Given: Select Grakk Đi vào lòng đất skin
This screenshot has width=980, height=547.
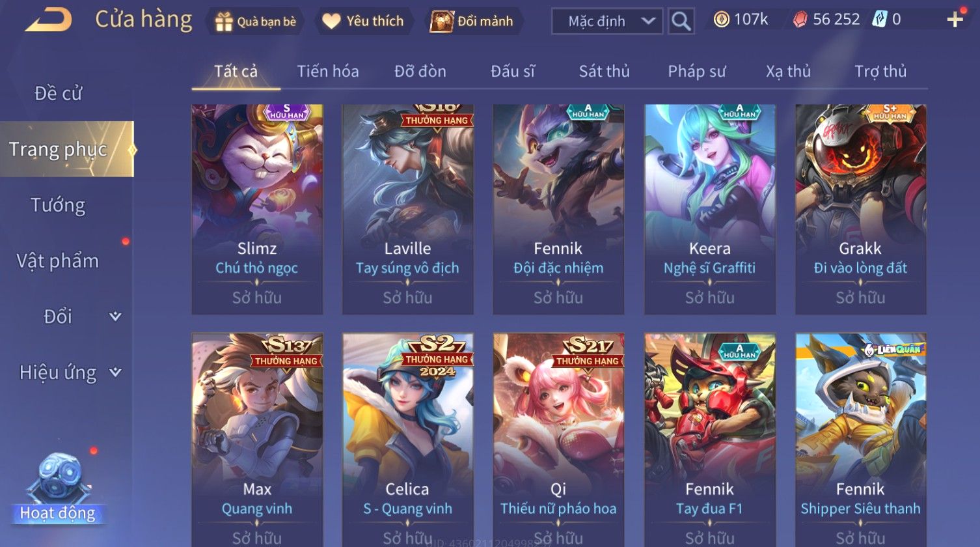Looking at the screenshot, I should click(860, 210).
